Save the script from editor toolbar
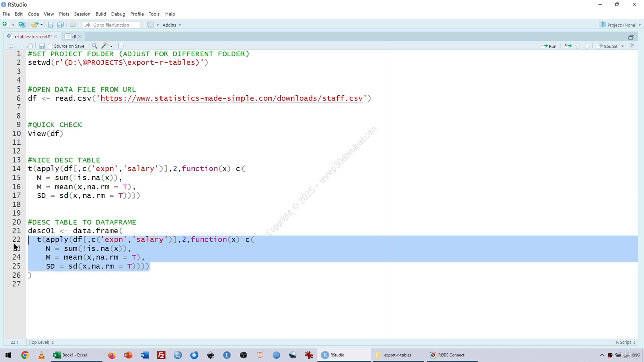The height and width of the screenshot is (362, 644). (42, 46)
